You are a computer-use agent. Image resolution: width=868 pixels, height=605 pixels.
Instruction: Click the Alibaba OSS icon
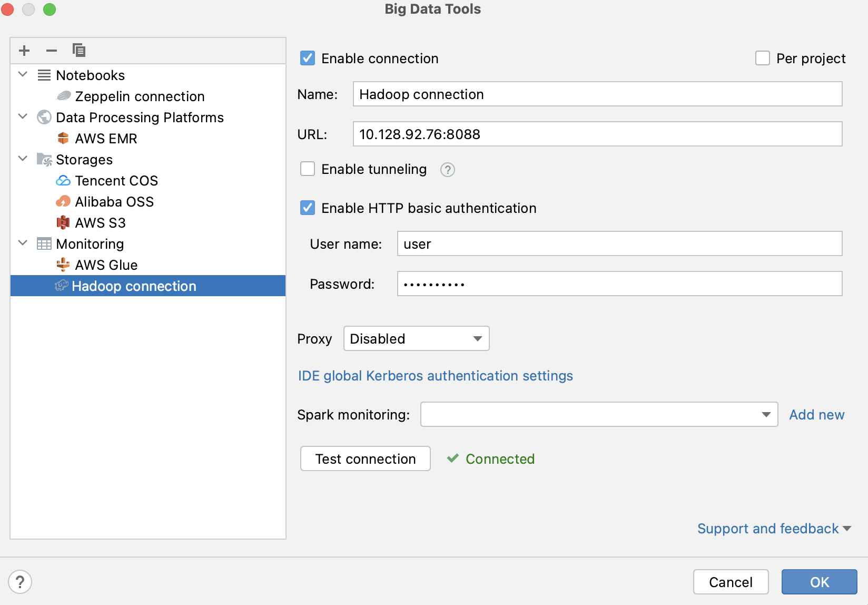coord(63,201)
